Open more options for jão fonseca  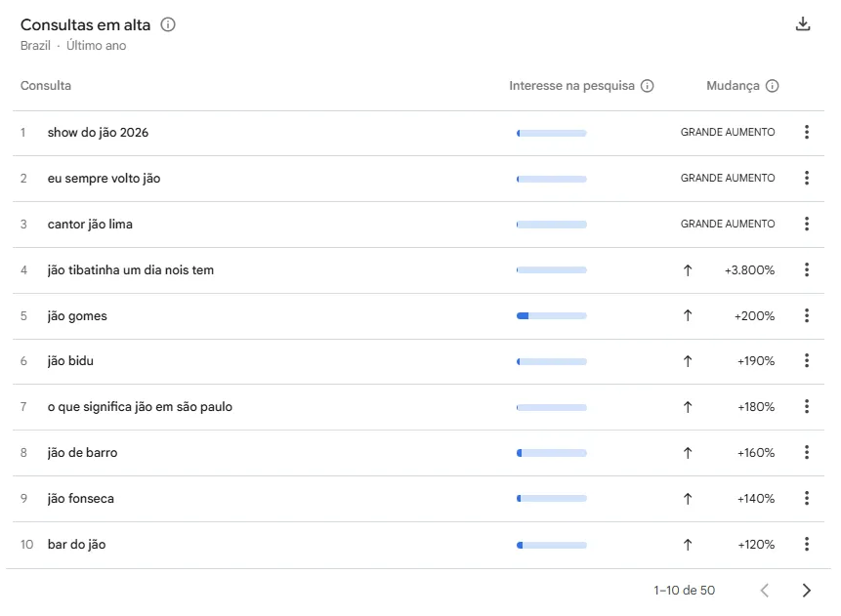806,499
